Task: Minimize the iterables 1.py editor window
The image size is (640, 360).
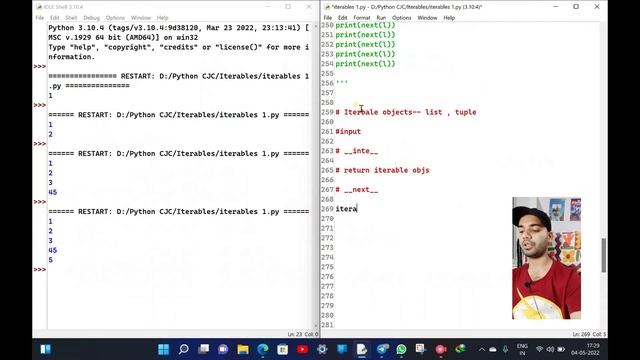Action: pos(556,7)
